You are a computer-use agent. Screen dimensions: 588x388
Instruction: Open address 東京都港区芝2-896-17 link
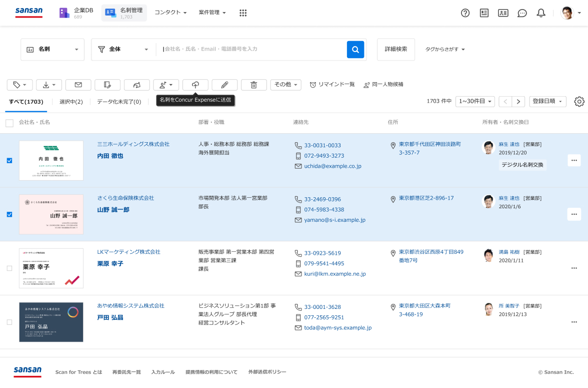(426, 198)
